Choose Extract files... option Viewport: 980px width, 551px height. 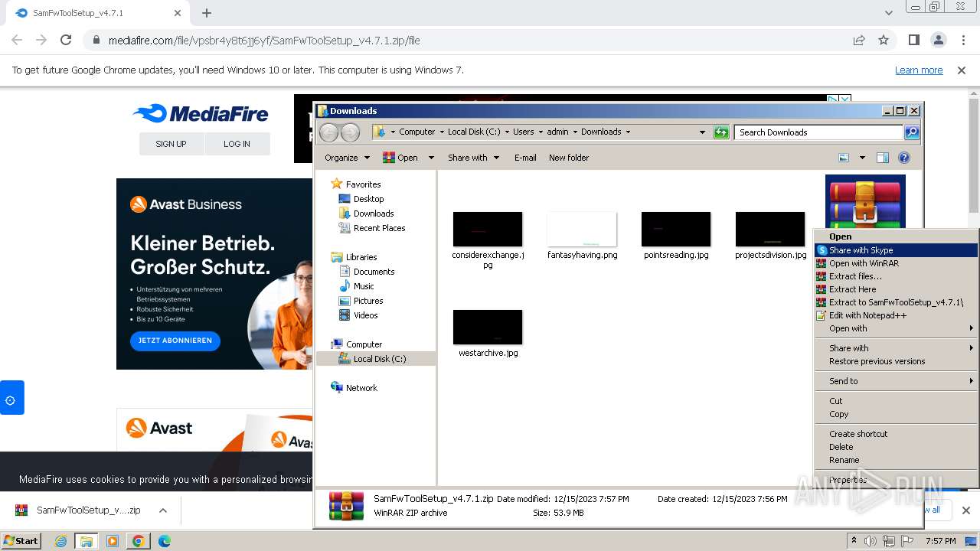897,276
